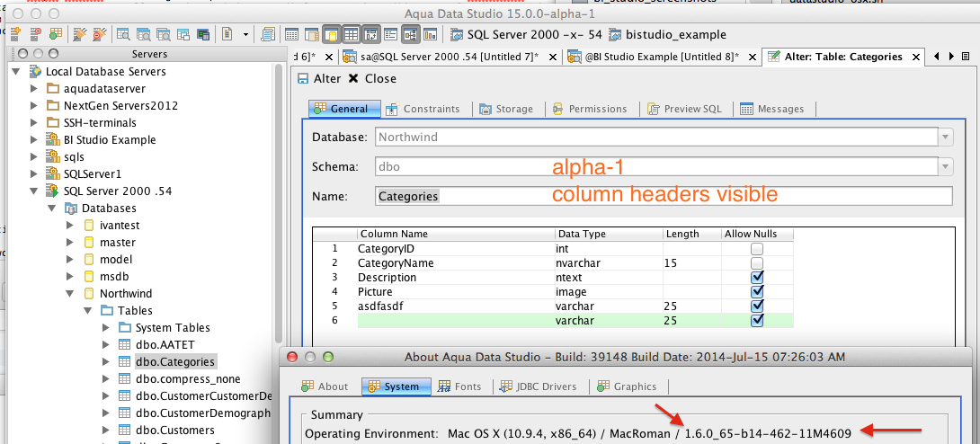Toggle Allow Nulls for CategoryName
The height and width of the screenshot is (444, 980).
click(x=758, y=263)
